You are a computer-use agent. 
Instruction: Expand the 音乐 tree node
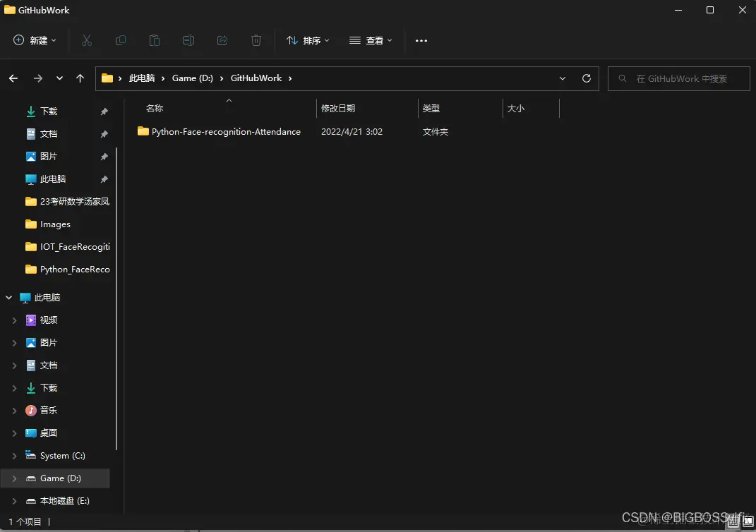(14, 411)
